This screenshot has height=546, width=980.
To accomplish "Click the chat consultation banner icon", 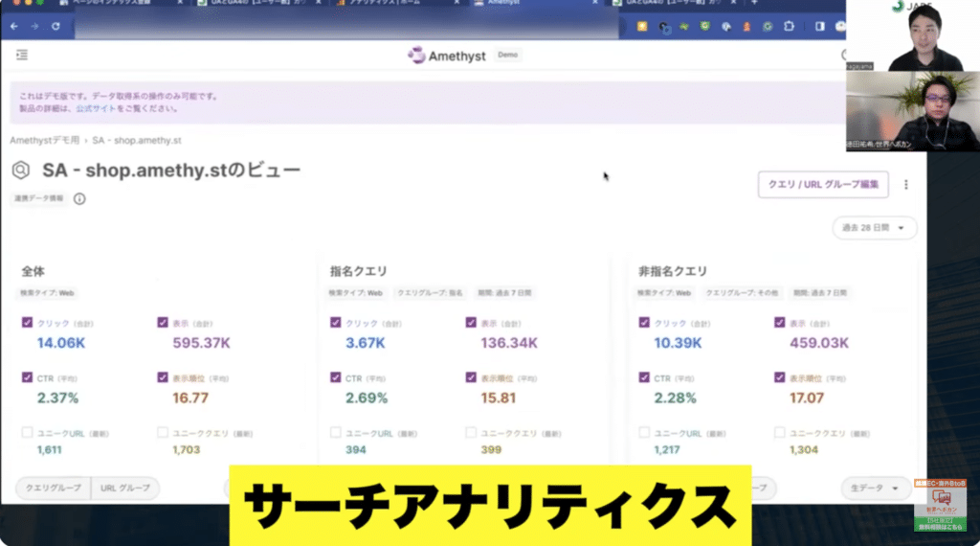I will coord(940,506).
